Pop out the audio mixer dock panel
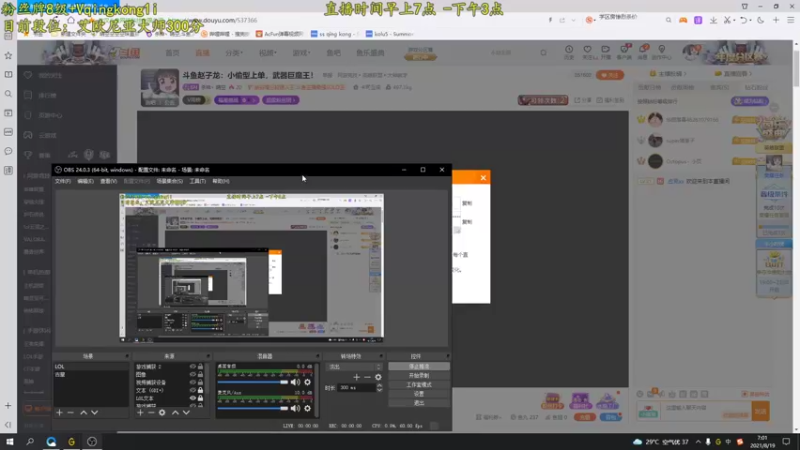 point(317,356)
